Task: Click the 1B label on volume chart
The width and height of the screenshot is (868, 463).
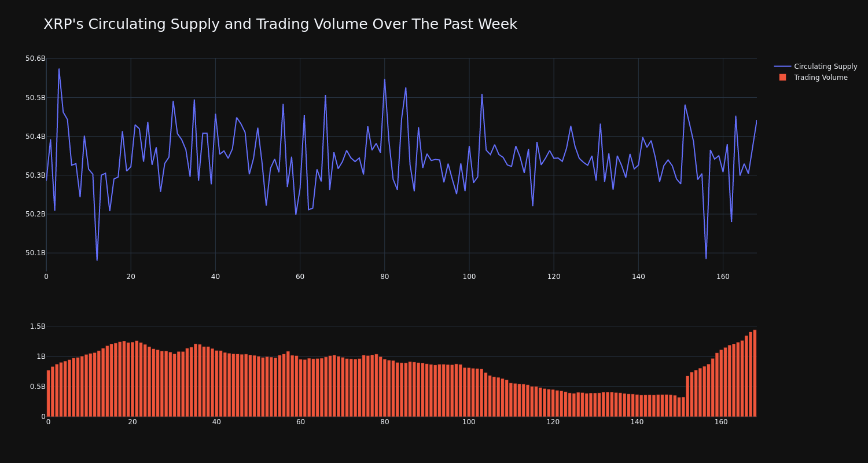Action: [x=41, y=357]
